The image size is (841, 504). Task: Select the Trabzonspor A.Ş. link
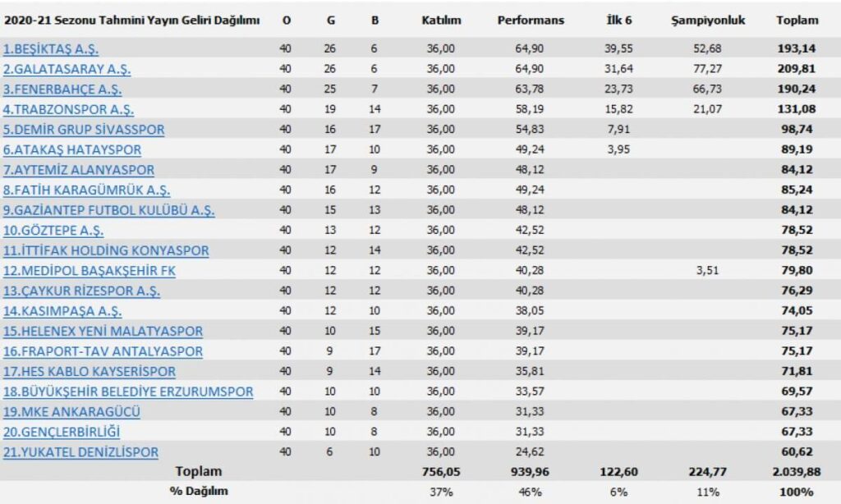tap(68, 109)
